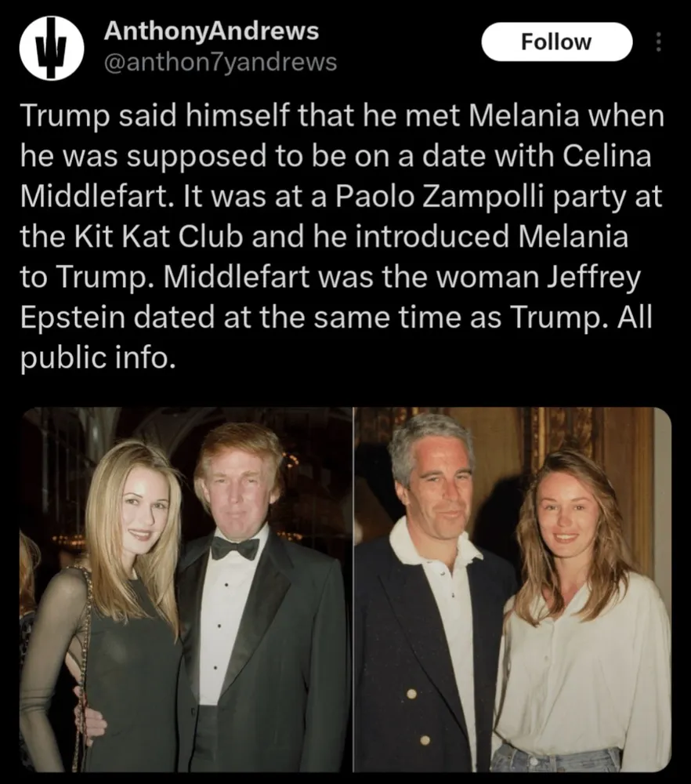Screen dimensions: 691x784
Task: Click the black bow tie in left image
Action: (x=235, y=549)
